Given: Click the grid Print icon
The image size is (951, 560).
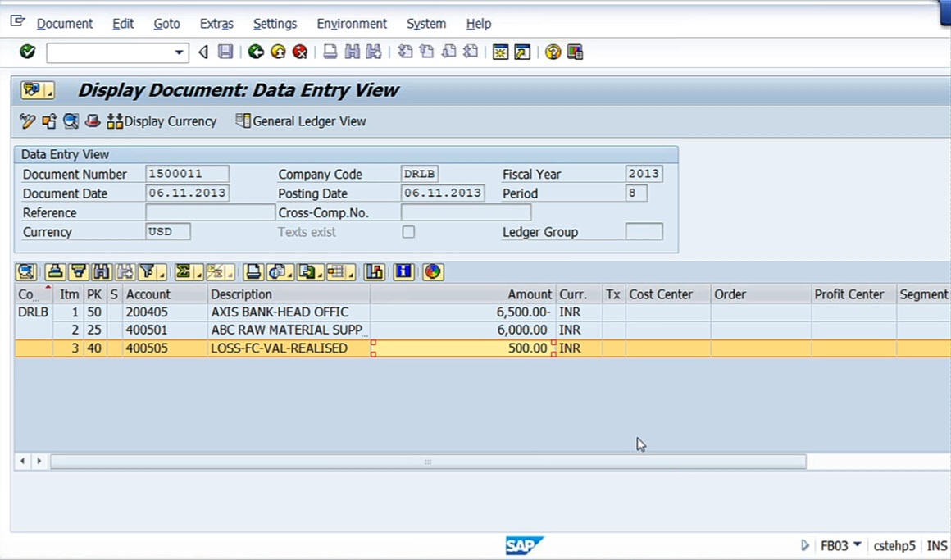Looking at the screenshot, I should pos(253,272).
